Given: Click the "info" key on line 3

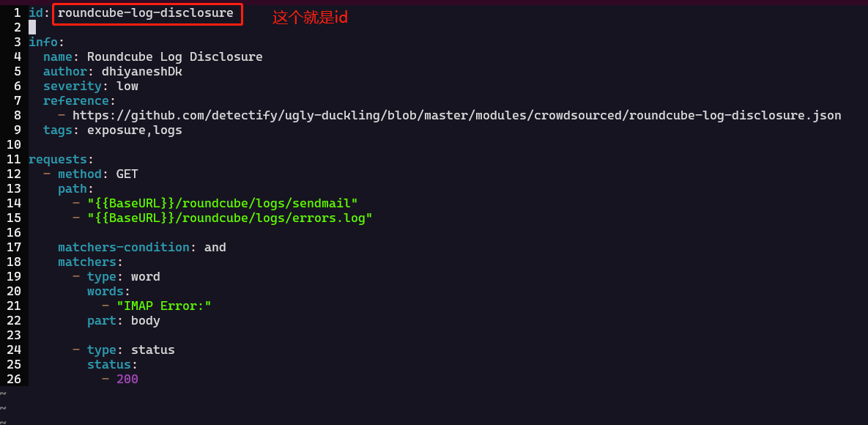Looking at the screenshot, I should click(x=43, y=42).
